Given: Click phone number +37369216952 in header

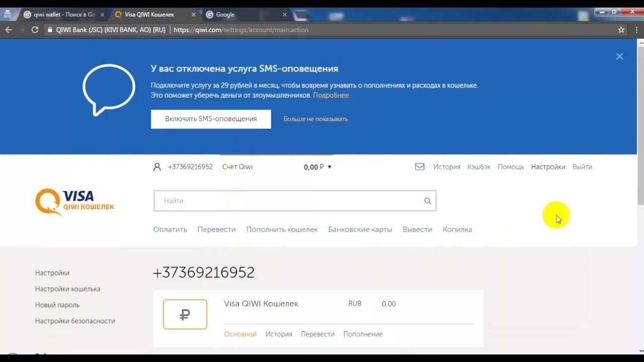Looking at the screenshot, I should pyautogui.click(x=190, y=167).
